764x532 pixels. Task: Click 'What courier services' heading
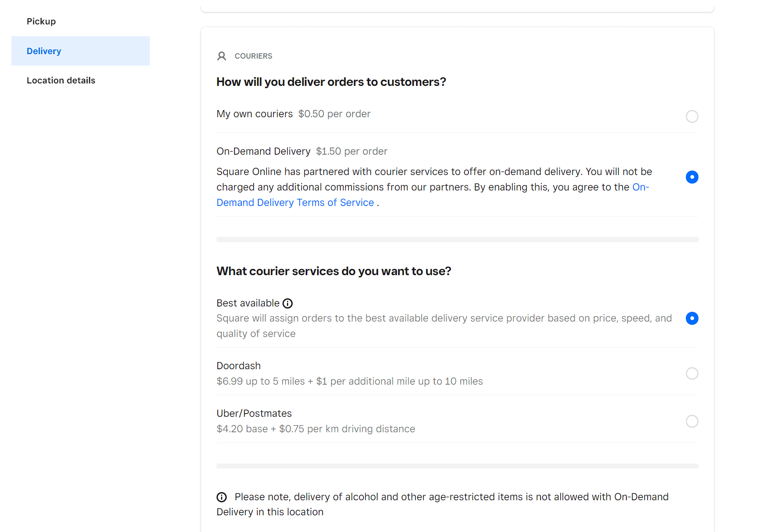(334, 271)
